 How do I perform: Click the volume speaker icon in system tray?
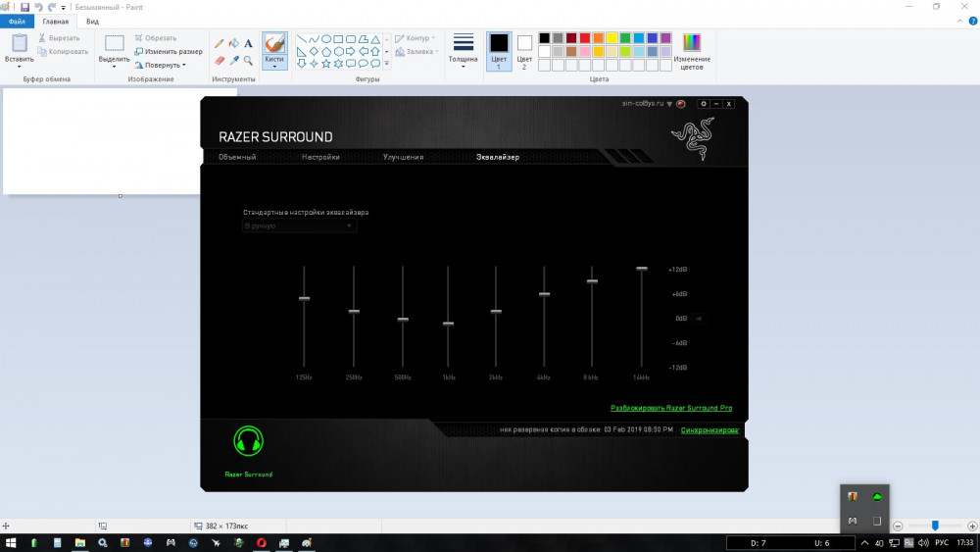click(923, 542)
